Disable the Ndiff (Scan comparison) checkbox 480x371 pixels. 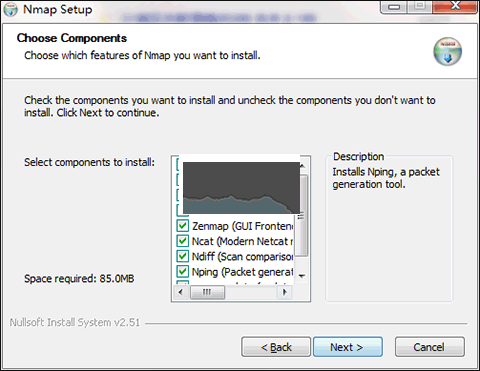pos(182,256)
